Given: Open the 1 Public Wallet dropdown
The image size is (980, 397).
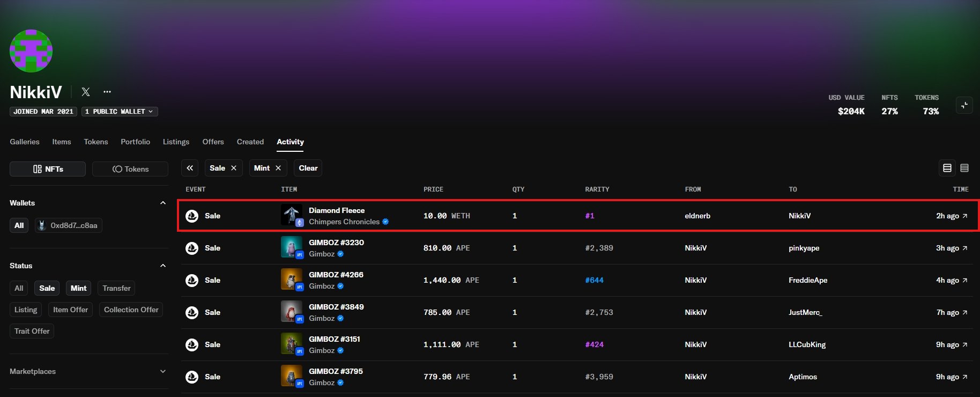Looking at the screenshot, I should tap(120, 112).
